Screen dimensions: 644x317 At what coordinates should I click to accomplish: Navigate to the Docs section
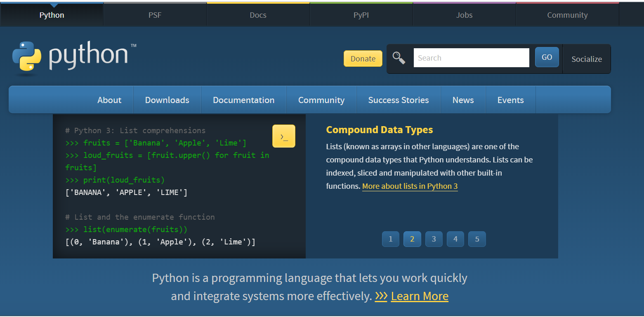click(258, 15)
